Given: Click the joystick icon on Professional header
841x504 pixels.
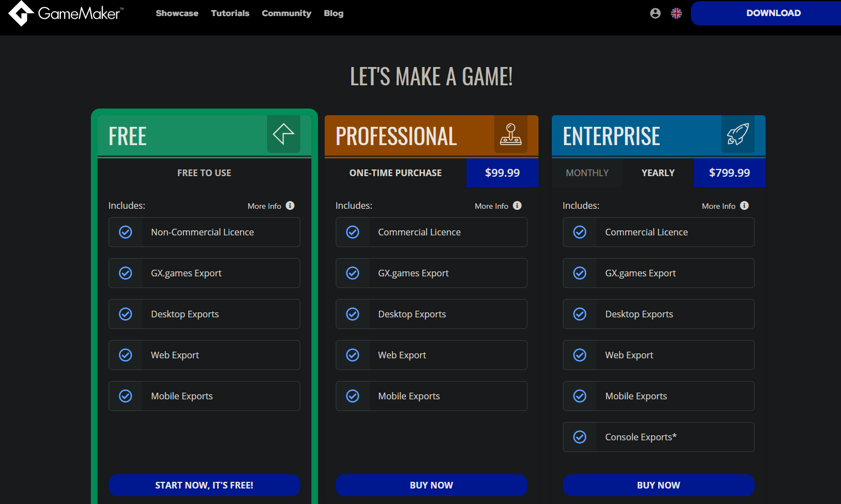Looking at the screenshot, I should point(511,134).
